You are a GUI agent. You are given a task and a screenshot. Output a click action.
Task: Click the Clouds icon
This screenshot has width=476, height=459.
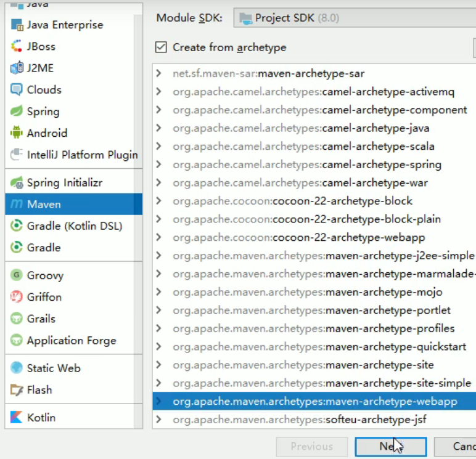point(17,89)
